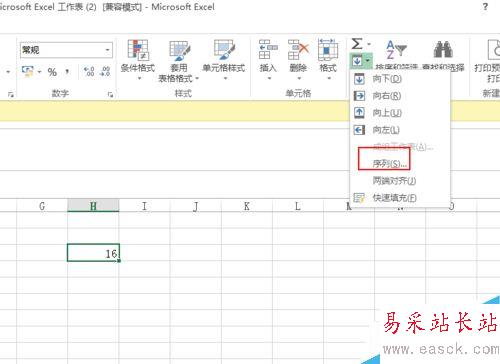Select Justify (两端对齐) menu entry

400,181
